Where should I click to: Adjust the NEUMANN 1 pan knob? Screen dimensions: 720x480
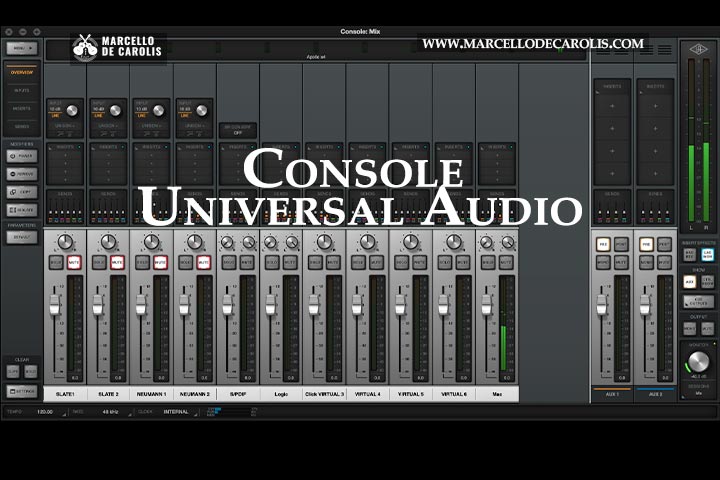click(152, 242)
